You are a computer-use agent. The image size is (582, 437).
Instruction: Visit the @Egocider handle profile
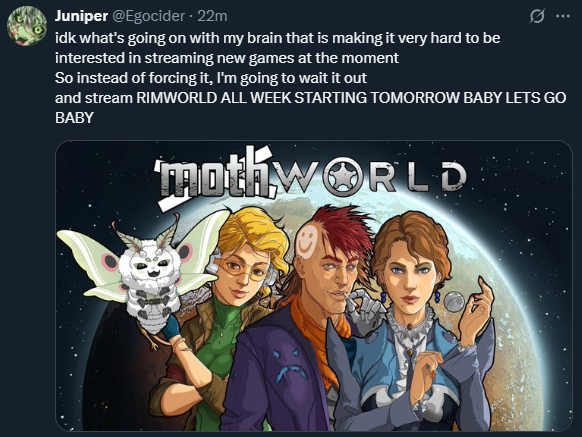coord(148,16)
